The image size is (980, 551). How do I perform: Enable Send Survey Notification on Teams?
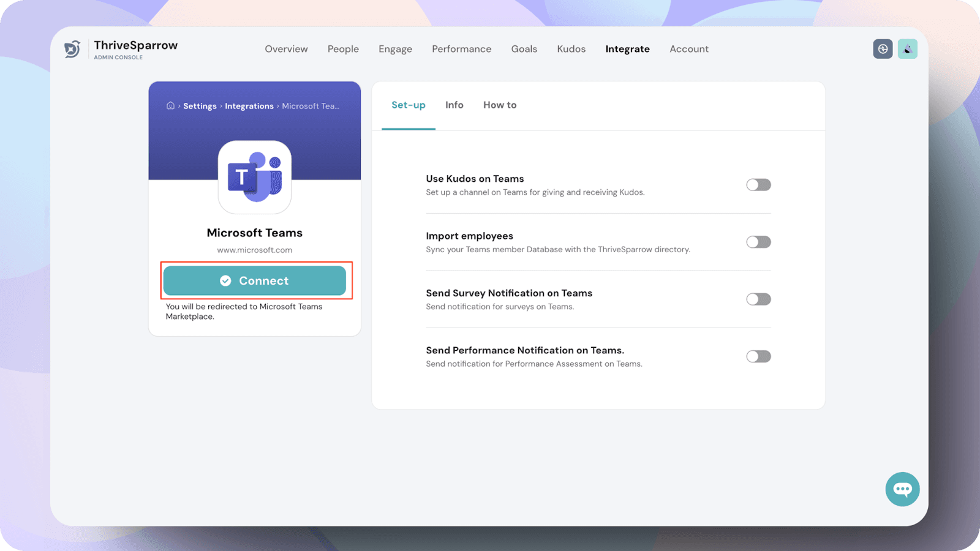[x=758, y=299]
